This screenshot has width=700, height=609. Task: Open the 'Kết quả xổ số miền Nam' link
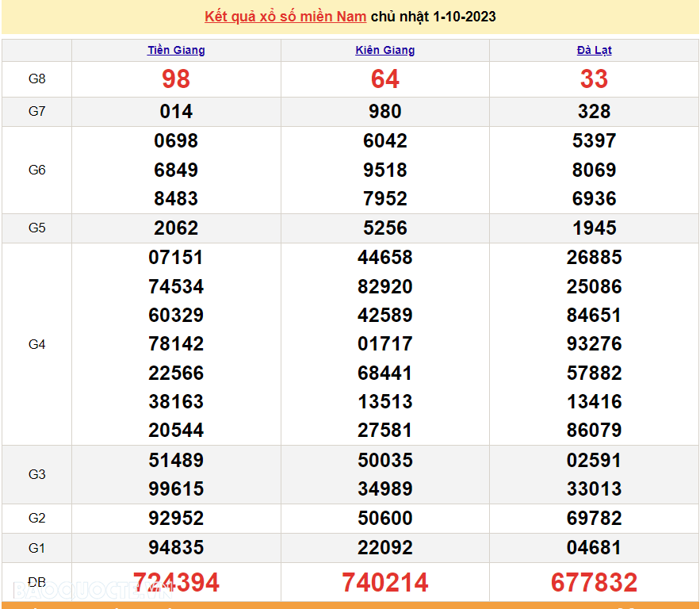(x=285, y=17)
